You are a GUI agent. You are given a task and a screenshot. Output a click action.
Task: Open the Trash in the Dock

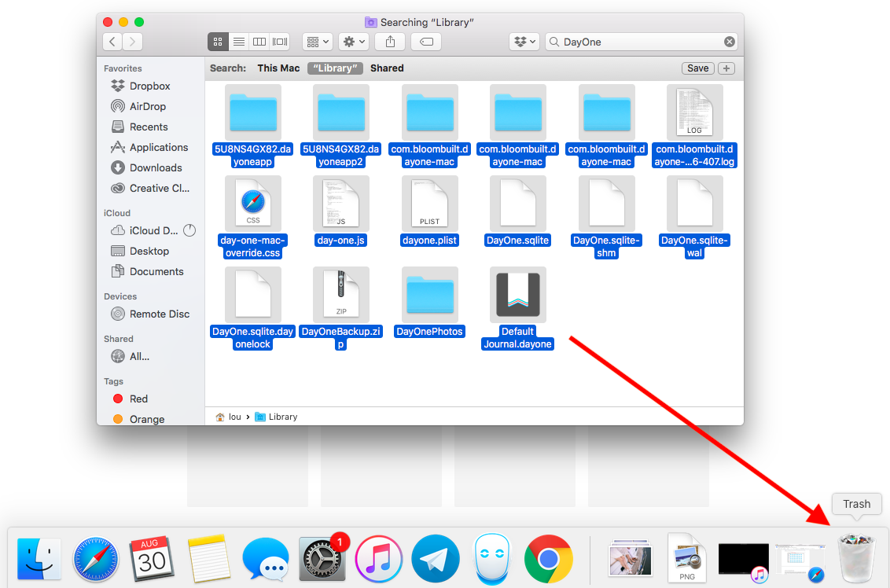[858, 558]
